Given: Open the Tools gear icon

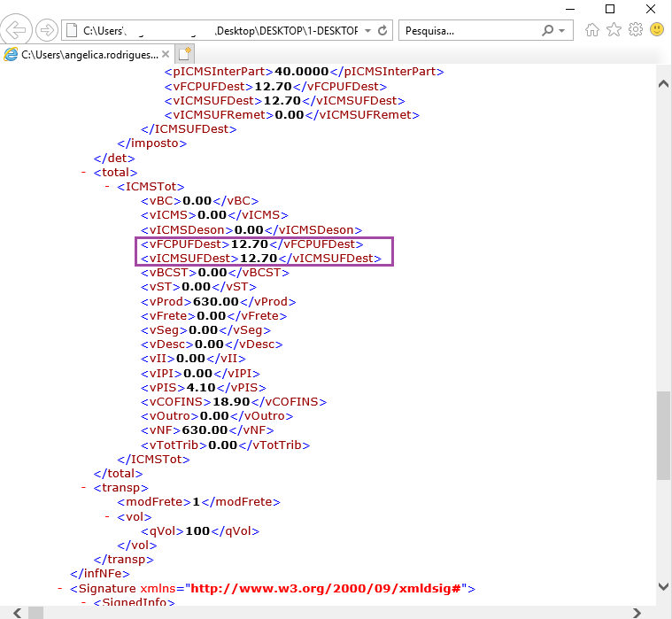Looking at the screenshot, I should point(636,29).
